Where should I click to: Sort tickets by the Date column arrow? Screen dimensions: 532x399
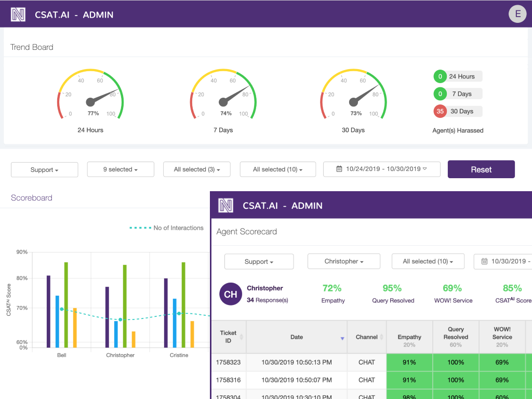[x=342, y=338]
